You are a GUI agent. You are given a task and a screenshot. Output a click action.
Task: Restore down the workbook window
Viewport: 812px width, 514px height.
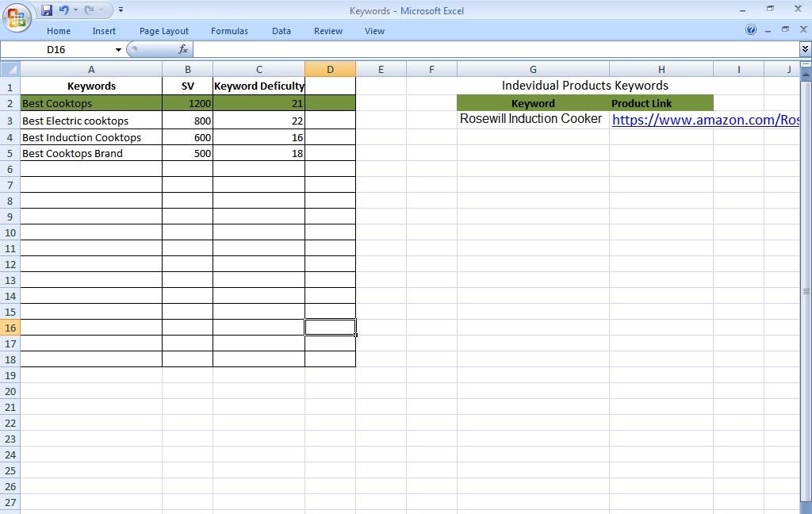point(784,30)
